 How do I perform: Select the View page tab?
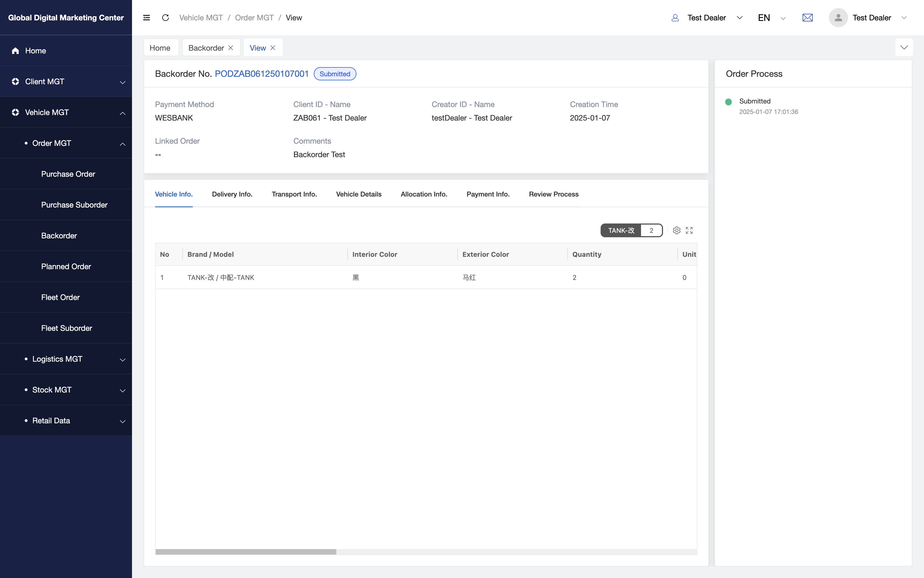click(x=258, y=48)
